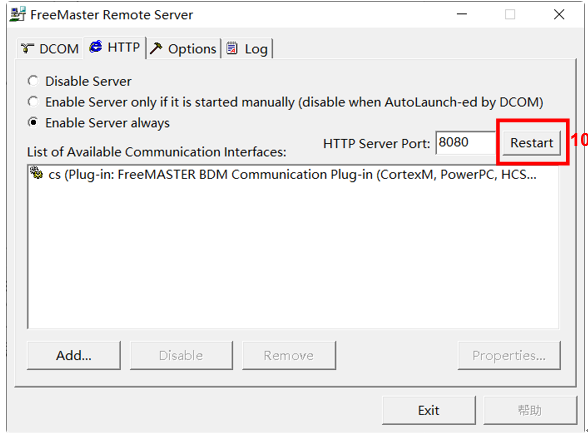This screenshot has height=433, width=588.
Task: Click the BDM plug-in interface icon
Action: point(36,173)
